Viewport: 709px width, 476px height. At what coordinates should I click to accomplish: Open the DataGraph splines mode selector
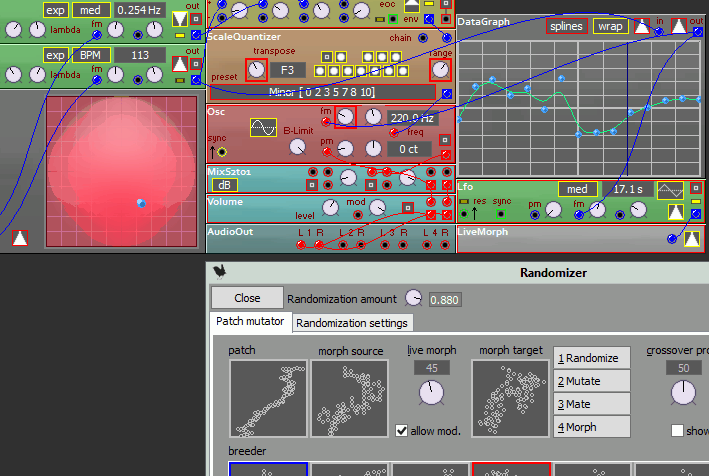(x=566, y=26)
